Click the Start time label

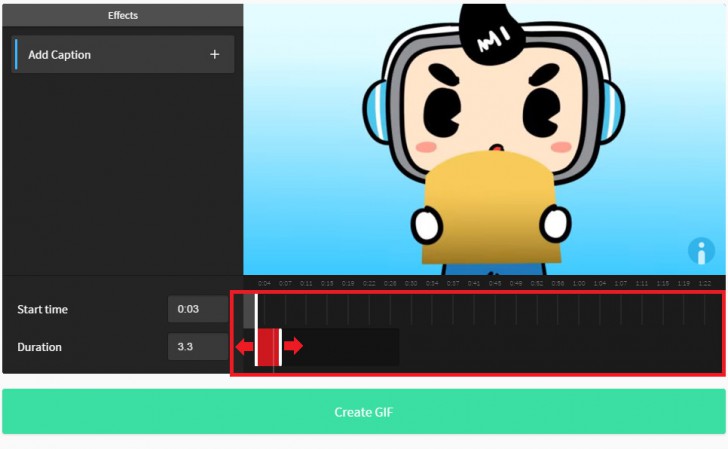[42, 310]
